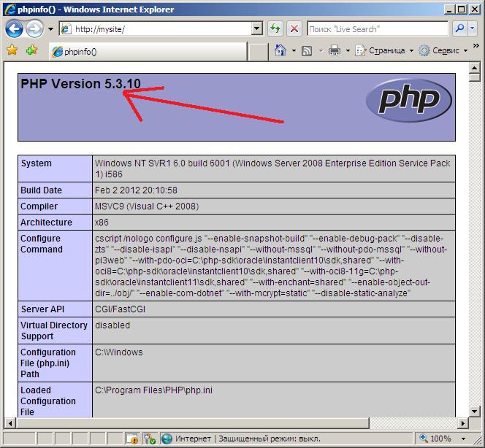Expand the zoom level dropdown arrow
Viewport: 485px width, 448px height.
pyautogui.click(x=463, y=439)
